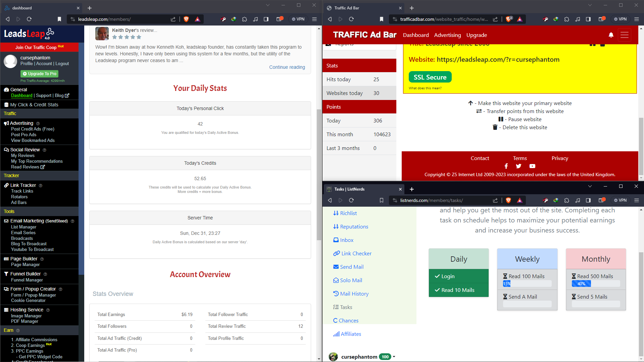
Task: Open Advertising tab in Traffic Ad Bar nav
Action: click(x=447, y=35)
